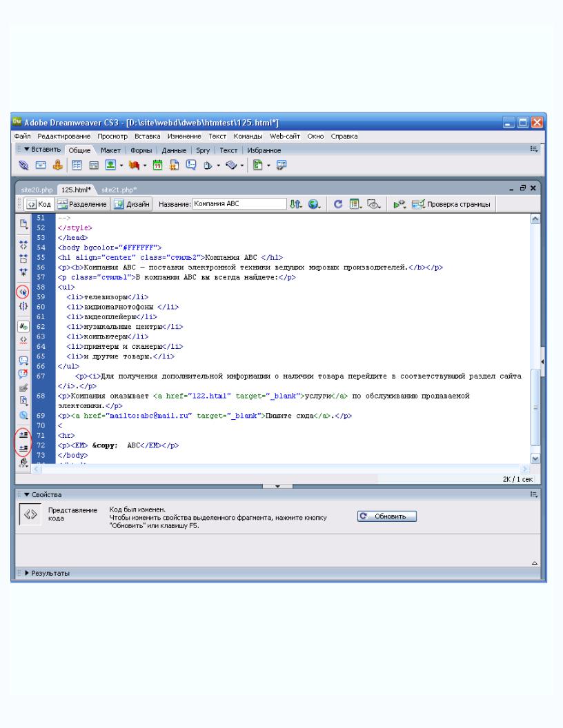This screenshot has height=728, width=563.
Task: Open Images dropdown arrow
Action: (121, 165)
